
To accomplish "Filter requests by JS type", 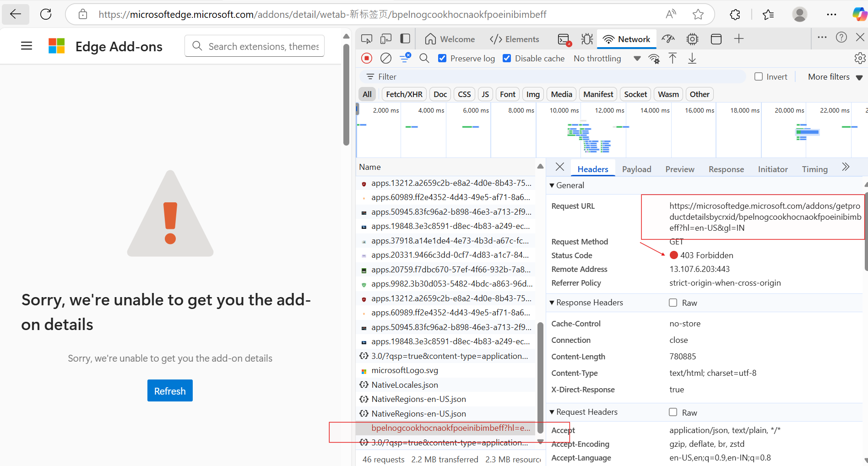I will point(485,94).
